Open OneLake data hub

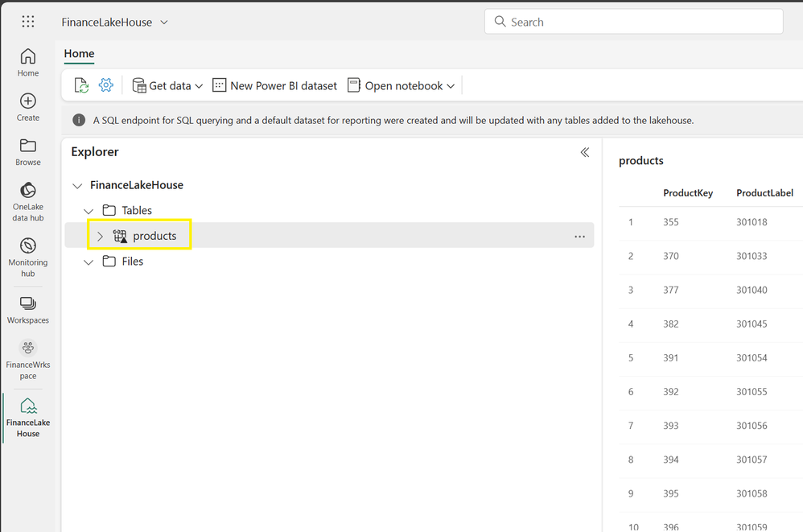point(28,200)
